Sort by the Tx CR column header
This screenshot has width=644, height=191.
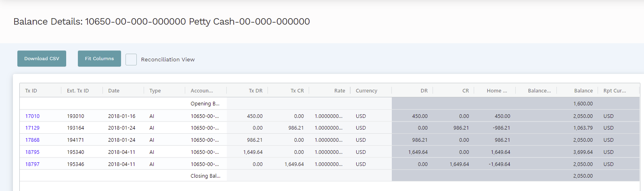coord(297,91)
